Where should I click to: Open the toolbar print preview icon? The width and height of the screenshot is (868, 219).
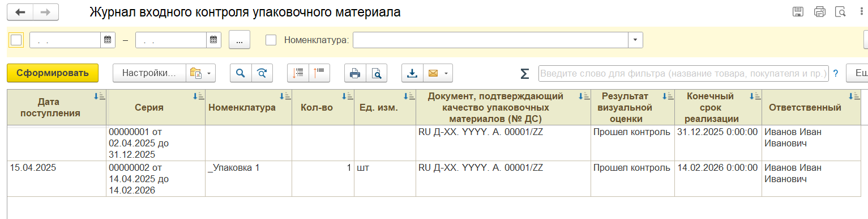376,73
